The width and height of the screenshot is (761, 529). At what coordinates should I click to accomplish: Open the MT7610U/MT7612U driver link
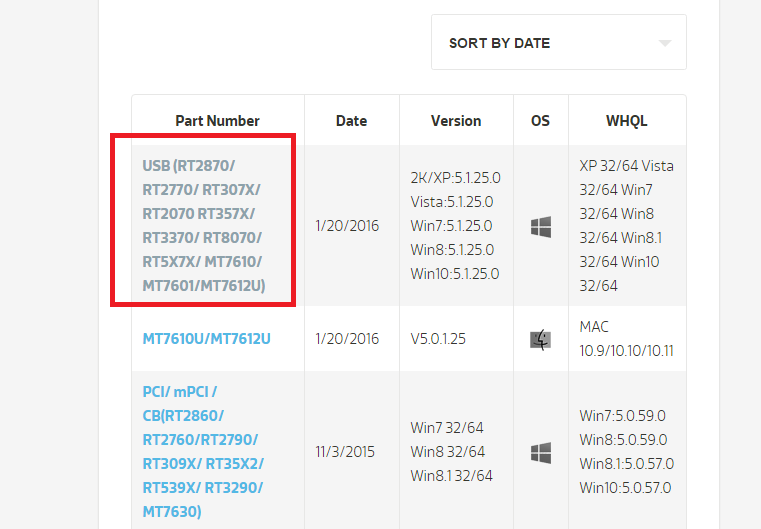pos(206,339)
